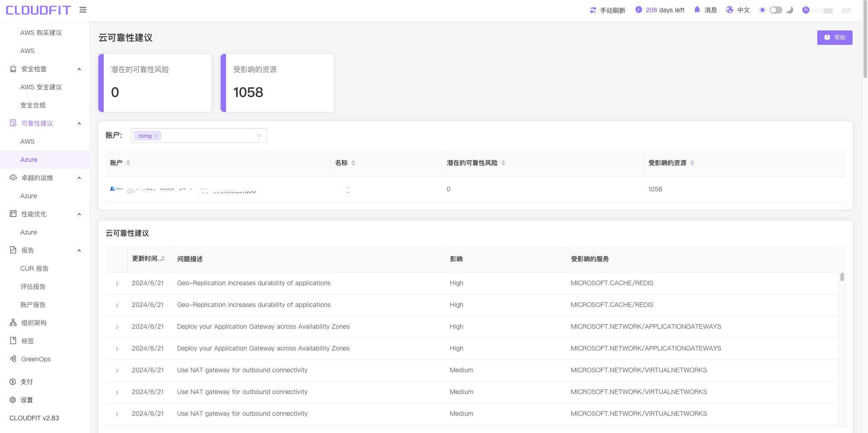Click the 受影响的资源 1058 summary card
This screenshot has width=868, height=433.
point(277,83)
